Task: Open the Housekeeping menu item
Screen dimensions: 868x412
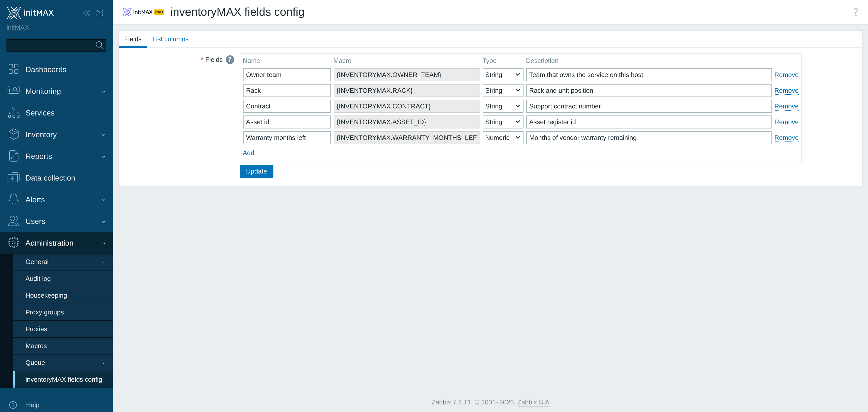Action: (63, 295)
